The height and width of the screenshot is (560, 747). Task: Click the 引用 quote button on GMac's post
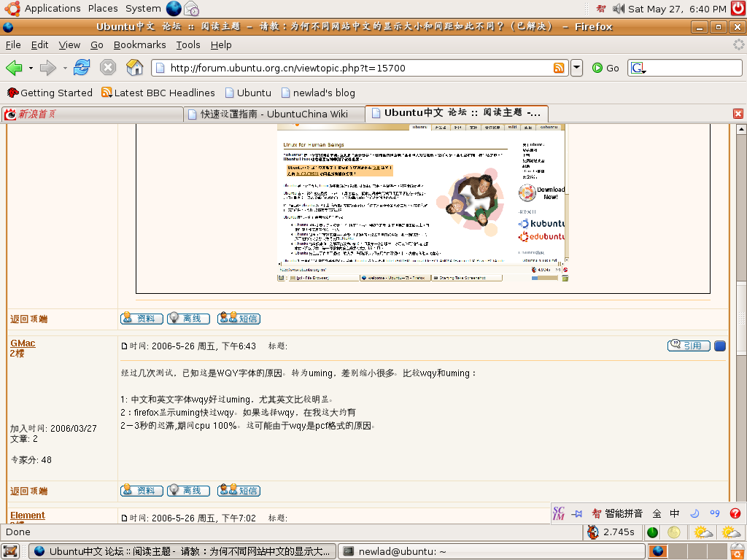(x=689, y=346)
